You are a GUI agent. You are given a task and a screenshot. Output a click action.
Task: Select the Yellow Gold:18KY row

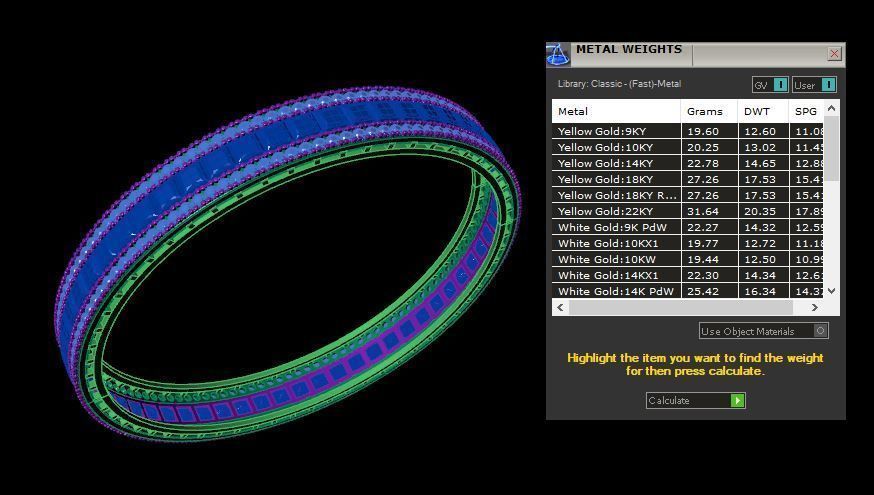point(688,179)
